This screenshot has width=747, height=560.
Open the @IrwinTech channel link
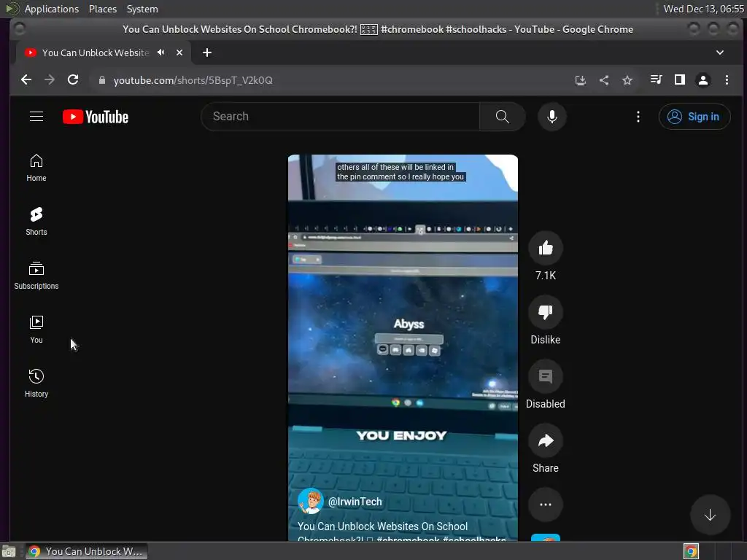point(355,502)
